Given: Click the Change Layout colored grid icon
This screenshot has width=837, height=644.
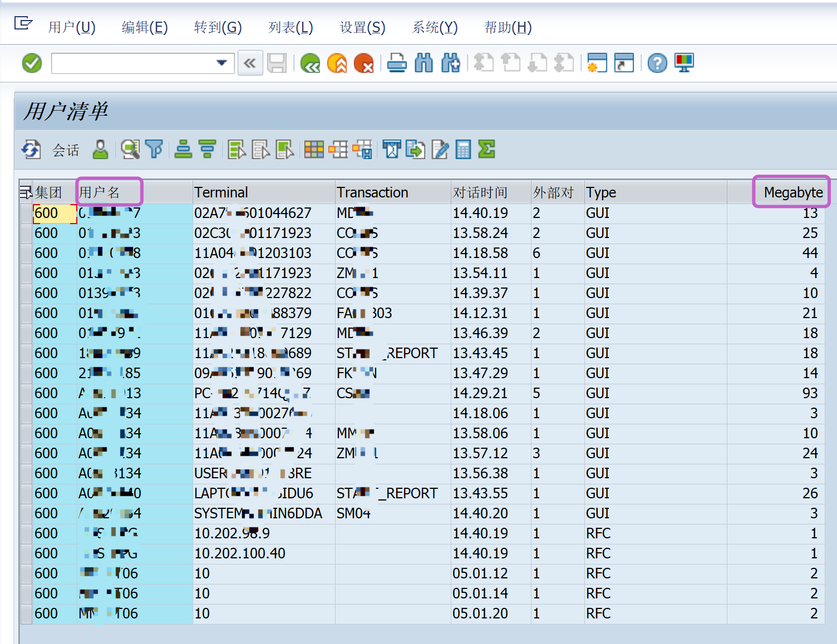Looking at the screenshot, I should (x=314, y=150).
